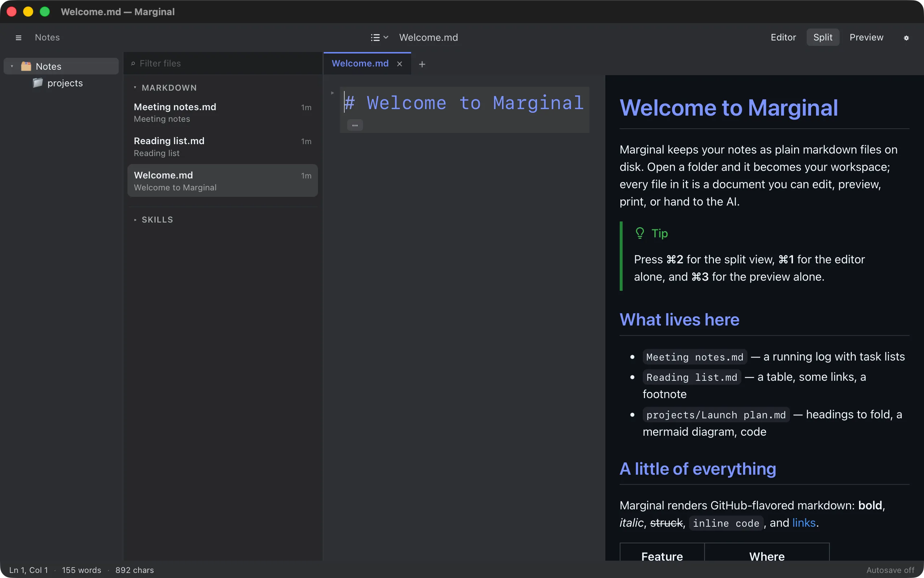
Task: Click the 'inline code' sample in preview
Action: point(726,523)
